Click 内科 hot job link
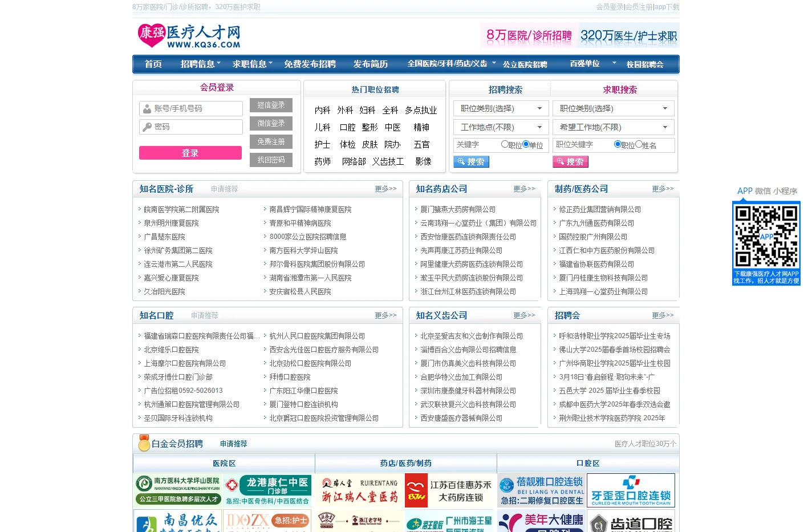The image size is (812, 532). pyautogui.click(x=322, y=110)
